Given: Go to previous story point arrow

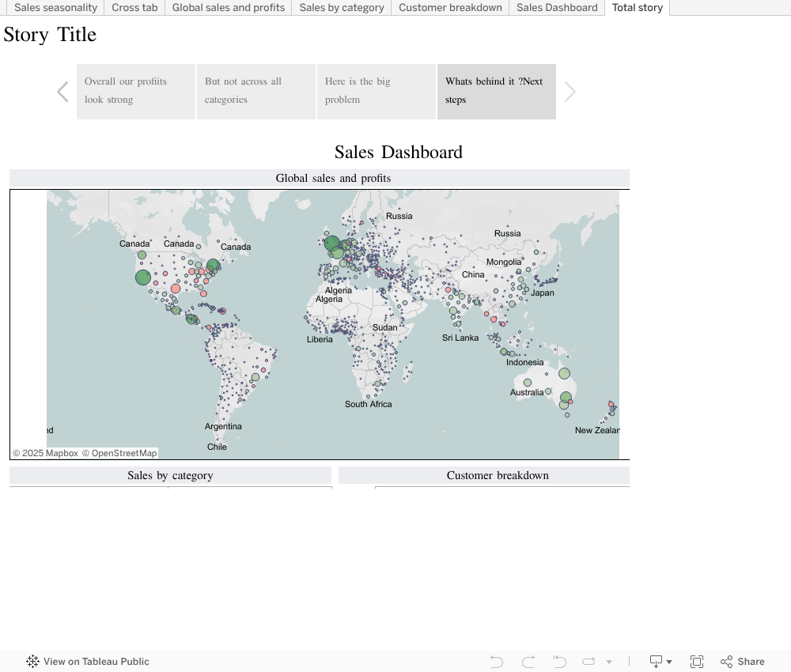Looking at the screenshot, I should (62, 92).
